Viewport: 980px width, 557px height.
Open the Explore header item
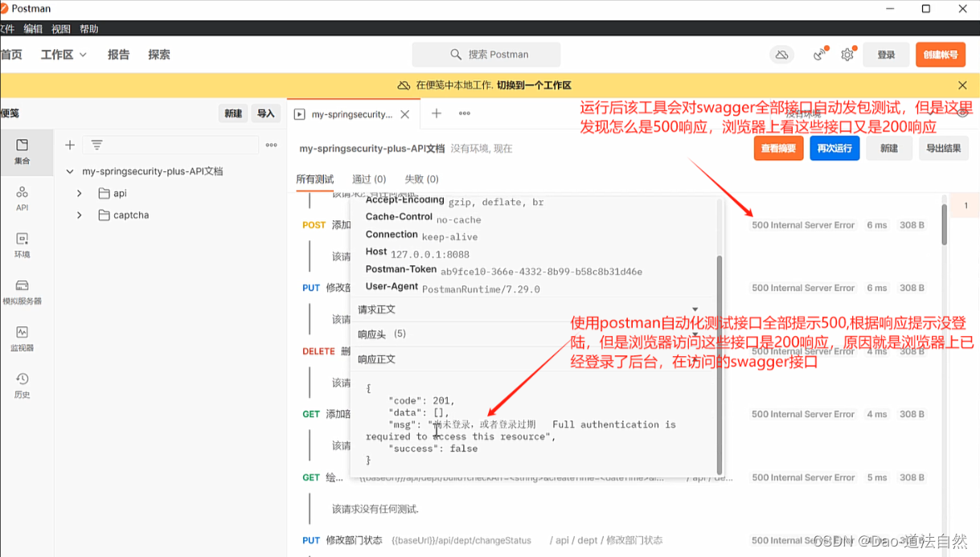pyautogui.click(x=159, y=55)
